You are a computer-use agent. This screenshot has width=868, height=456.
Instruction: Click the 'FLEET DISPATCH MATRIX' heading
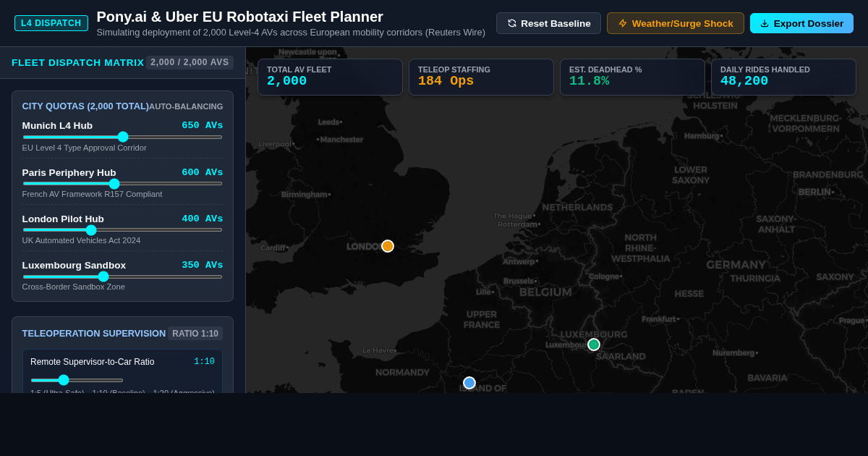coord(77,62)
